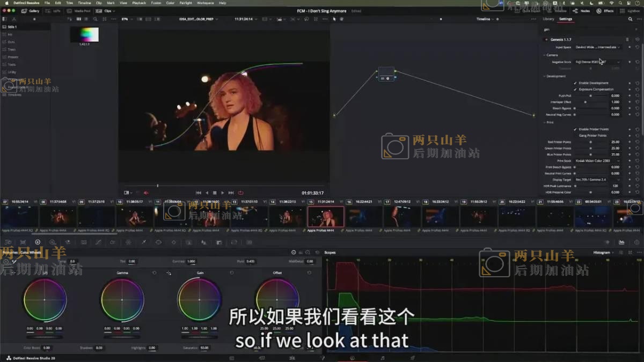This screenshot has width=644, height=362.
Task: Click the stop button in viewer transport
Action: [215, 193]
